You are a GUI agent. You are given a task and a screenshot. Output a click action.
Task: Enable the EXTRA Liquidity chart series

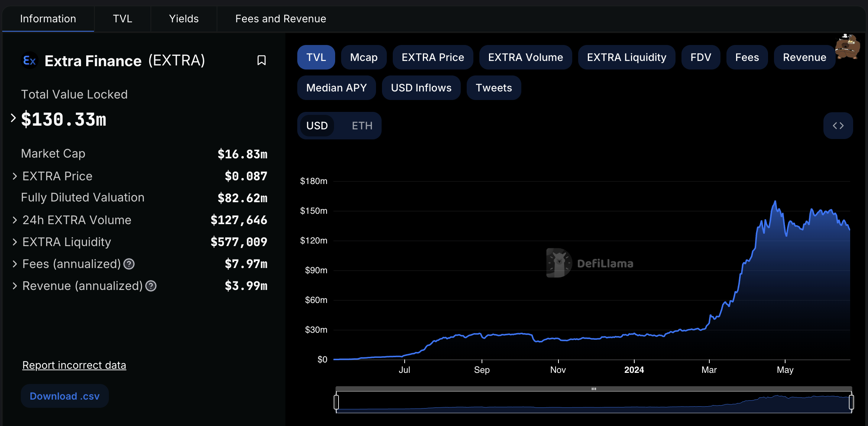tap(627, 57)
